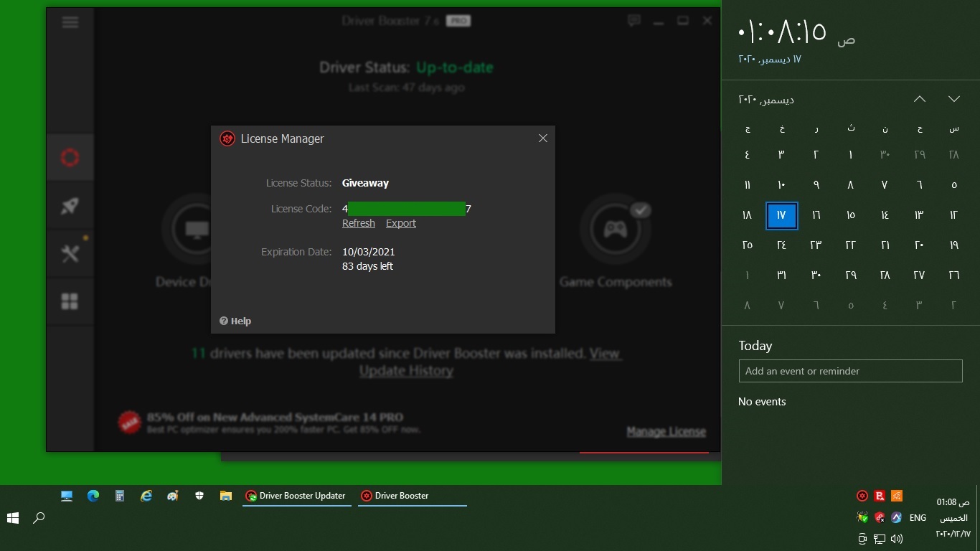Click the 'Up-to-date' driver status text
This screenshot has height=551, width=980.
tap(455, 67)
